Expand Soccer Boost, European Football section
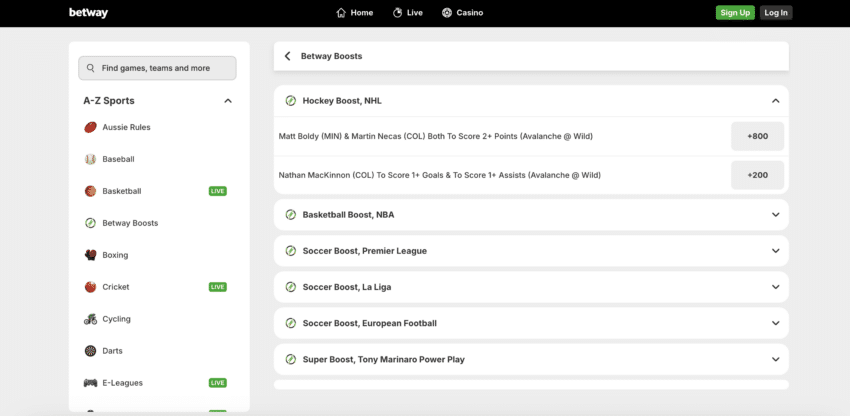850x416 pixels. point(776,323)
